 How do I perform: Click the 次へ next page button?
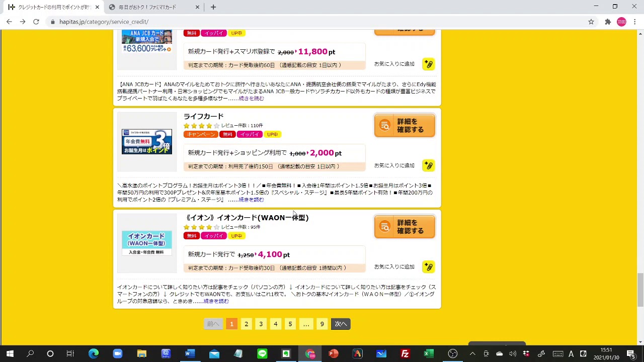[341, 324]
